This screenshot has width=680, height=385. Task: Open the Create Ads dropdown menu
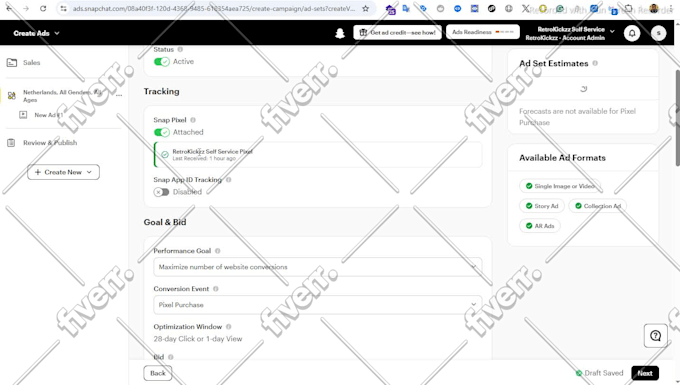[x=36, y=33]
